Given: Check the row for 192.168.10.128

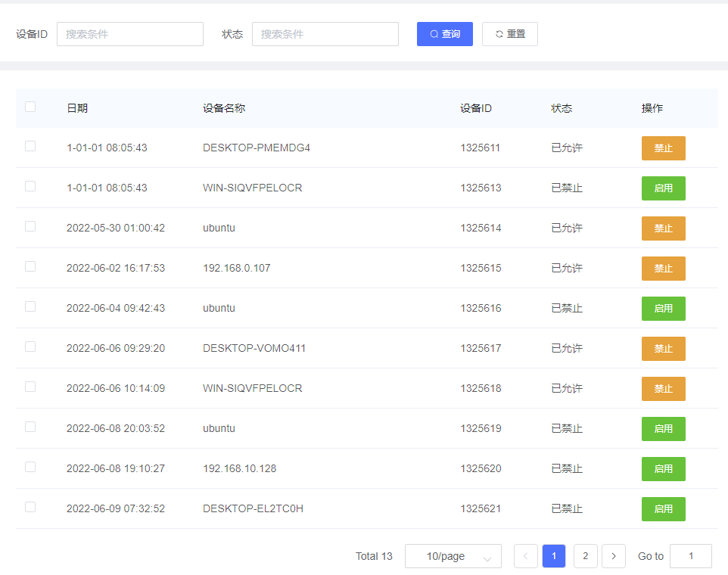Looking at the screenshot, I should click(30, 467).
